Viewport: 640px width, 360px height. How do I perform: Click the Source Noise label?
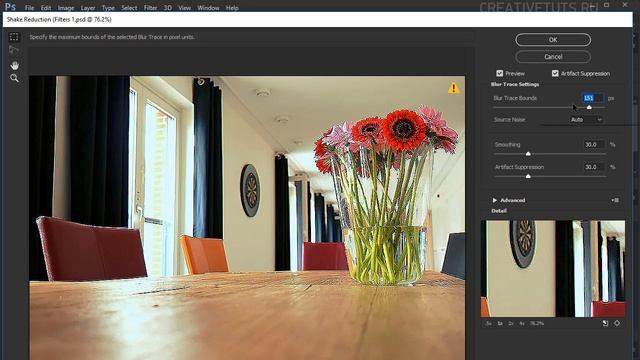[x=509, y=120]
